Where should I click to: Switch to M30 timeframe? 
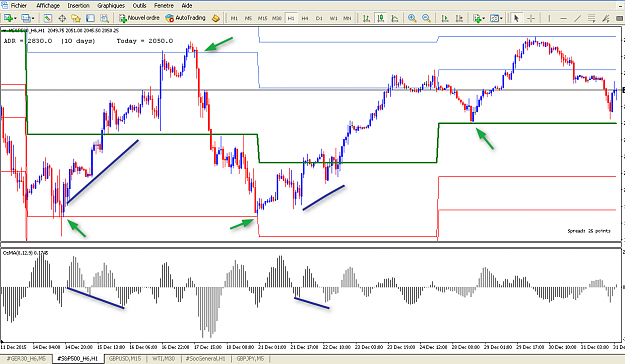(277, 18)
